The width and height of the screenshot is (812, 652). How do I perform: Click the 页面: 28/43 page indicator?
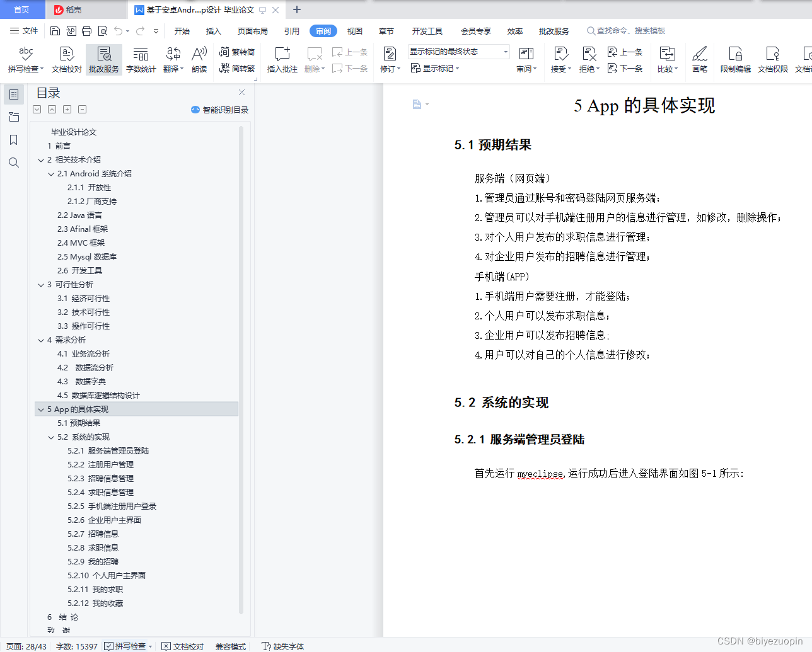coord(26,646)
